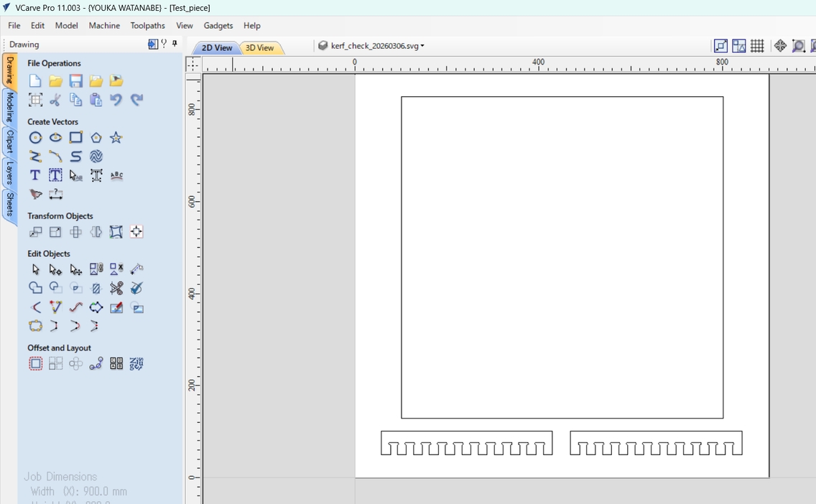Paste objects from clipboard icon
Screen dimensions: 816x504
tap(96, 99)
